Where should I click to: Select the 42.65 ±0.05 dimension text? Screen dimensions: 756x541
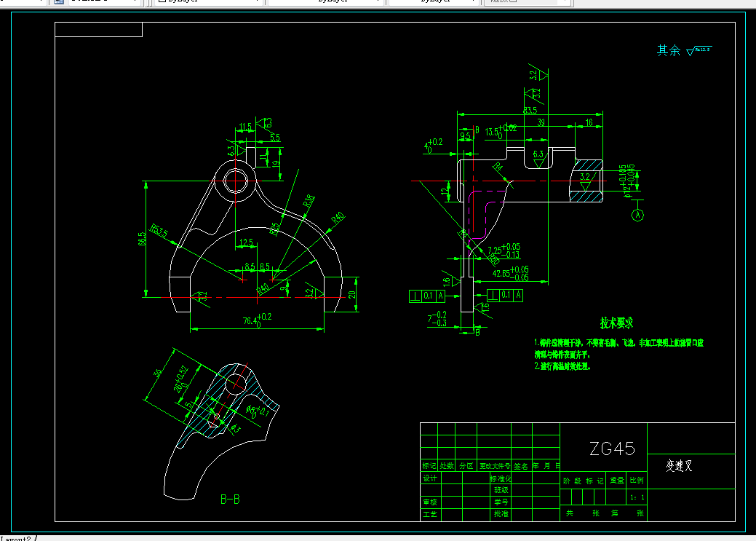tap(510, 274)
